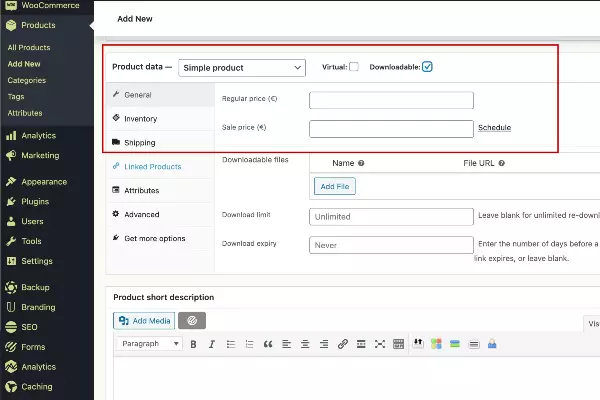
Task: Insert a blockquote using the quote icon
Action: tap(268, 344)
